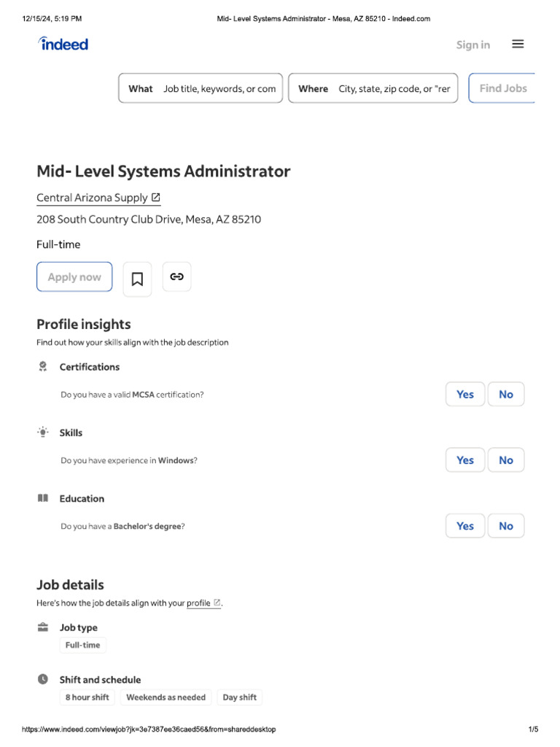Answer Yes for Bachelor's degree
The width and height of the screenshot is (560, 747).
tap(464, 526)
